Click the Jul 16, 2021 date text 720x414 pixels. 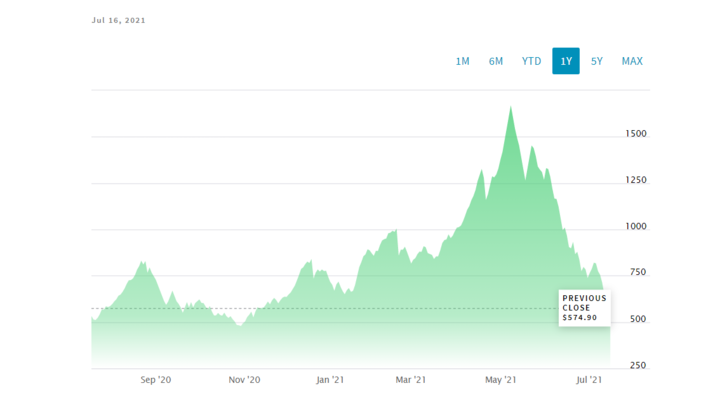(118, 20)
